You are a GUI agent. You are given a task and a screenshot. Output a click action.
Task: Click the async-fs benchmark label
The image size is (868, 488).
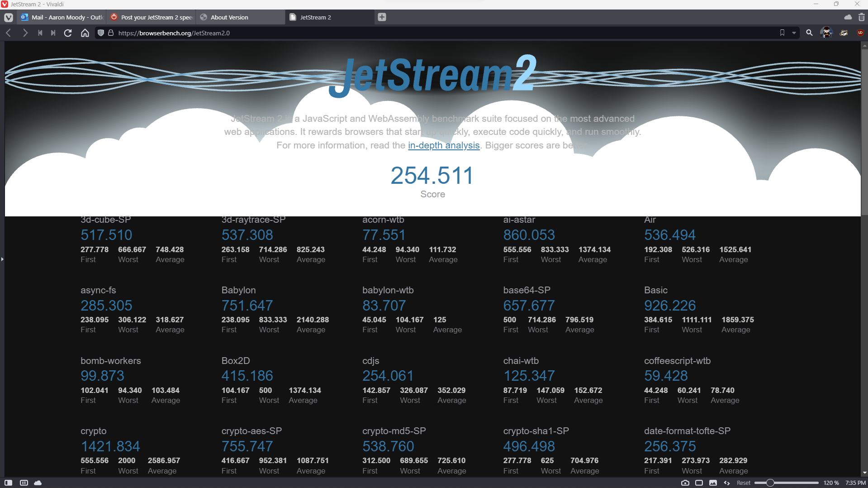98,290
